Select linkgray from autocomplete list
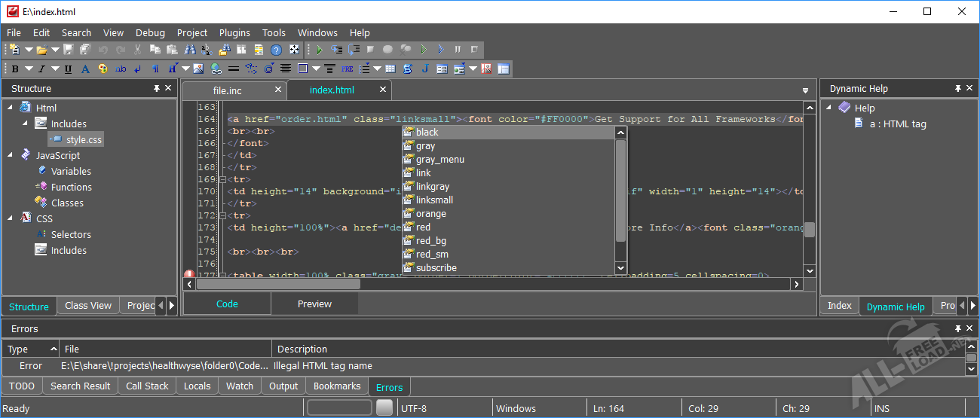 (433, 187)
